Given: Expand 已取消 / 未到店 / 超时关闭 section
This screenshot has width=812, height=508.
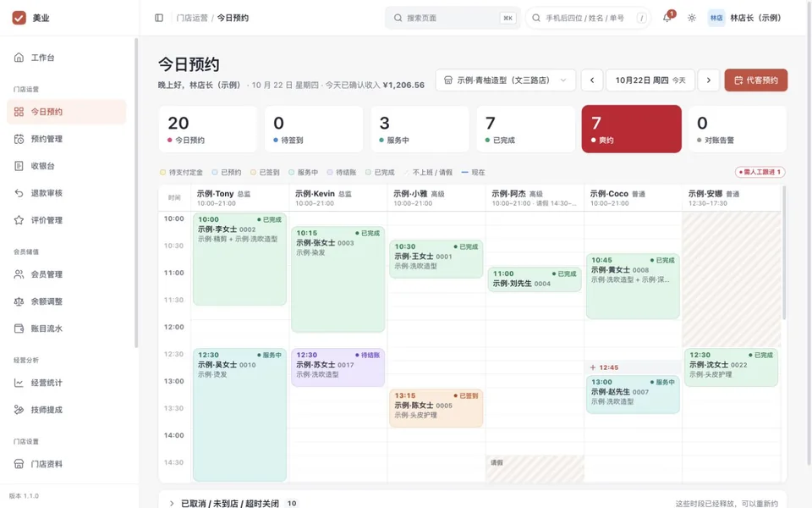Looking at the screenshot, I should [172, 503].
